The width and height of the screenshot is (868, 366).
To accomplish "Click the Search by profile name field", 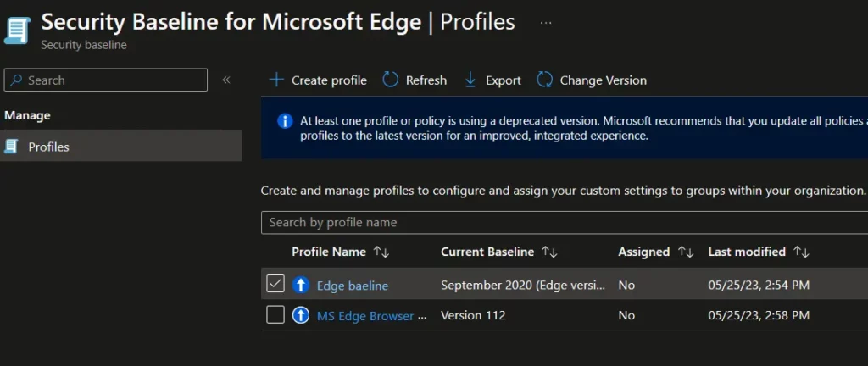I will (x=564, y=222).
